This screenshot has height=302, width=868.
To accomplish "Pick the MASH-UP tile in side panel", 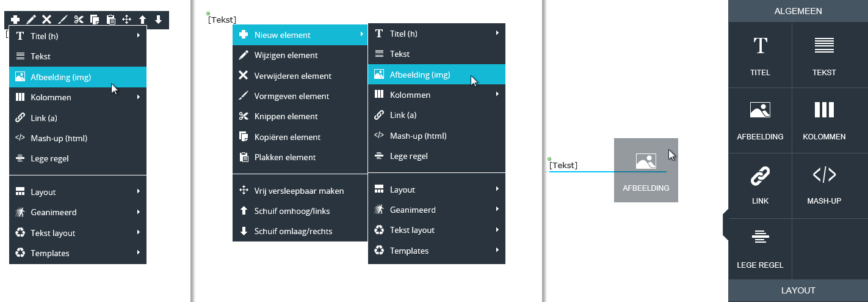I will (x=824, y=185).
